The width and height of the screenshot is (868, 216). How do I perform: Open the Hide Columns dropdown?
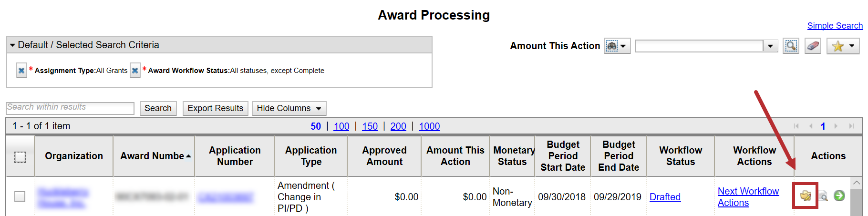(x=289, y=108)
